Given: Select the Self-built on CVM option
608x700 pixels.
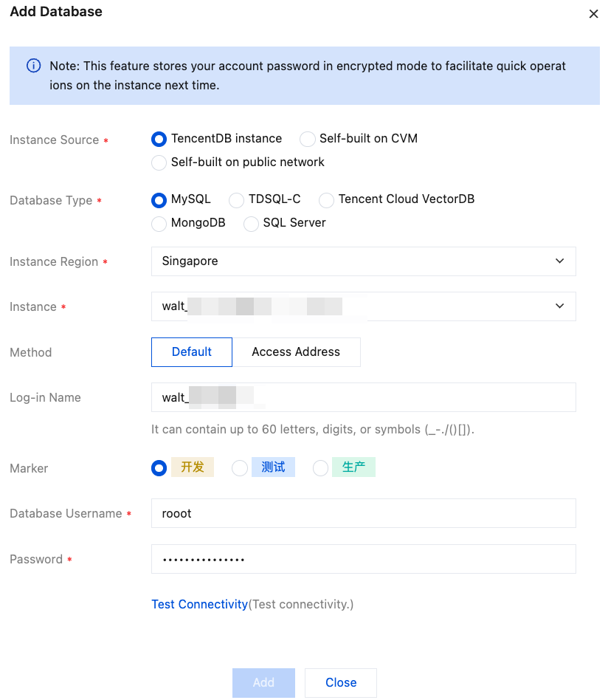Looking at the screenshot, I should pos(308,139).
